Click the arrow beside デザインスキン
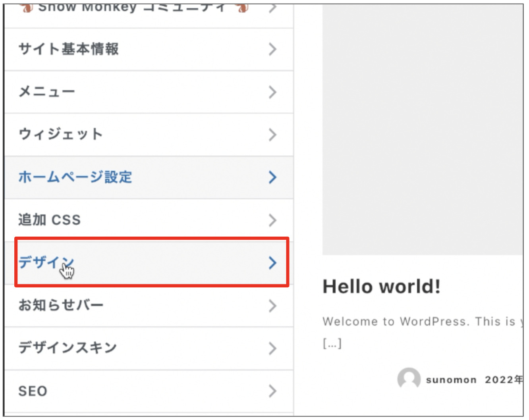529x420 pixels. click(272, 348)
